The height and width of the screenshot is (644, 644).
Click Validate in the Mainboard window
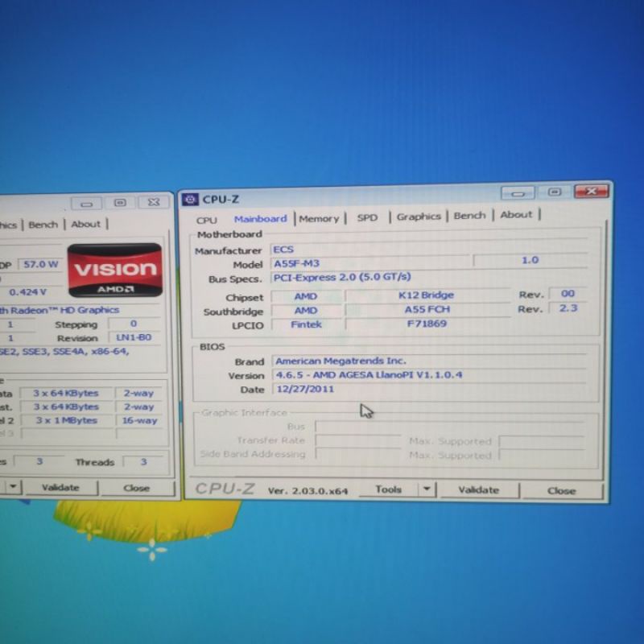478,489
